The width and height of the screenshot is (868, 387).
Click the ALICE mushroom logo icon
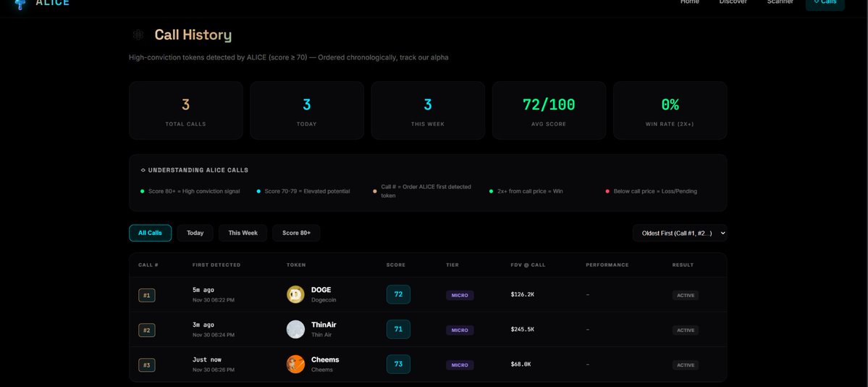pos(20,4)
